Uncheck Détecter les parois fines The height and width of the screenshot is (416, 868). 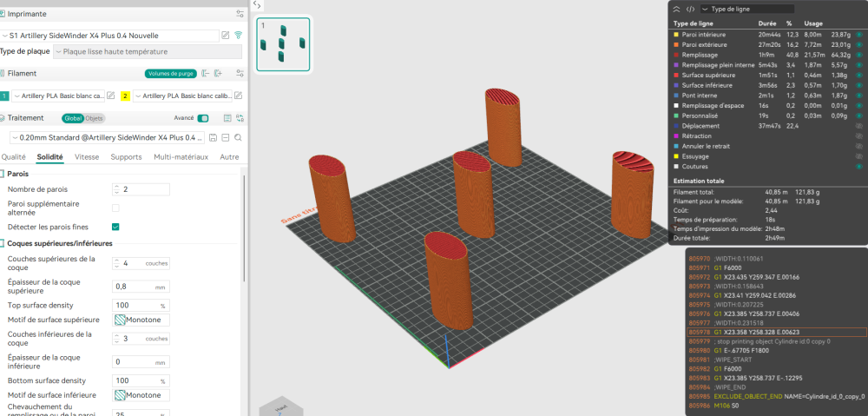[115, 227]
